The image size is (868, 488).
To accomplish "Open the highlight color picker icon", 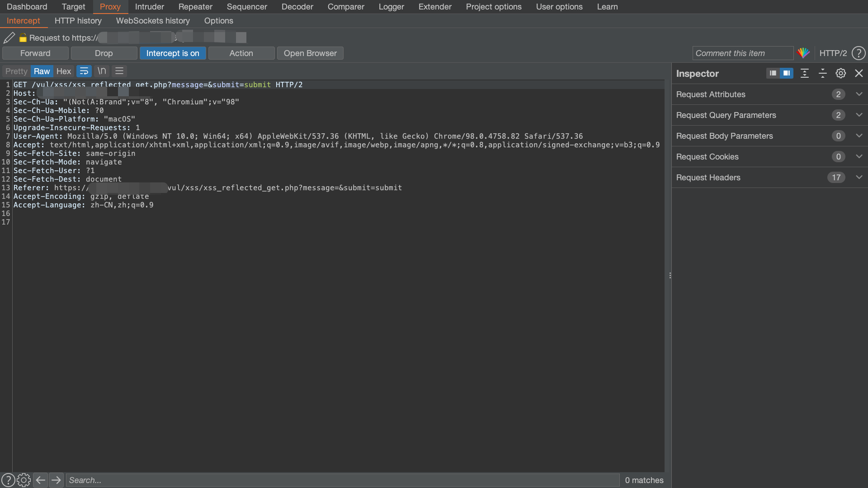I will [803, 53].
